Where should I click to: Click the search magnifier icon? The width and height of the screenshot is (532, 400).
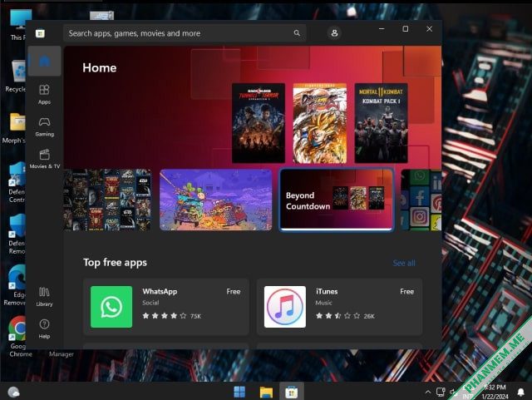(x=297, y=33)
